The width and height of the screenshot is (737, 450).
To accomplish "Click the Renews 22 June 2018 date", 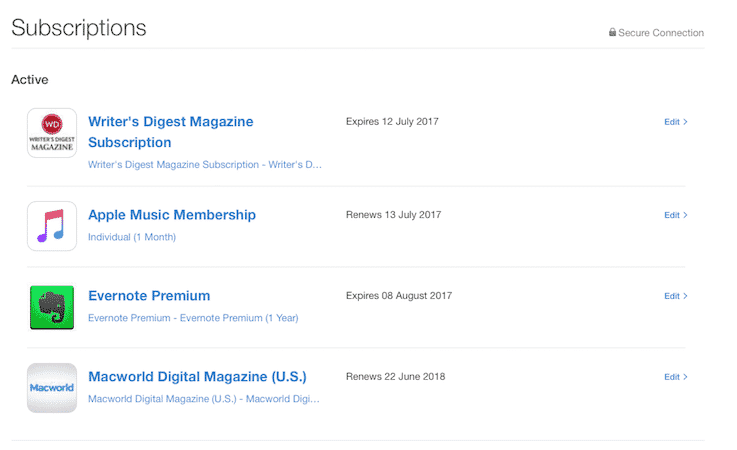I will point(395,377).
